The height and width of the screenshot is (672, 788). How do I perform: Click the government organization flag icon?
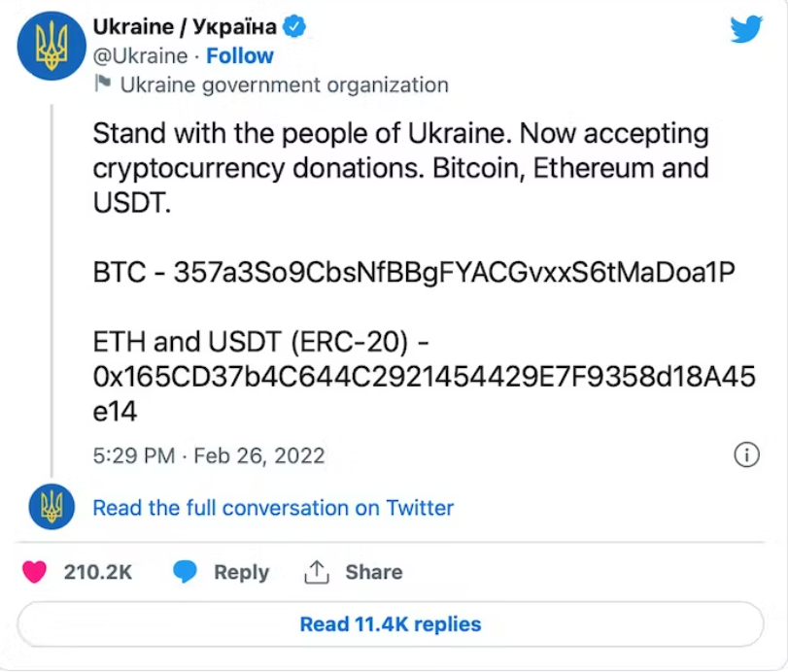coord(102,84)
